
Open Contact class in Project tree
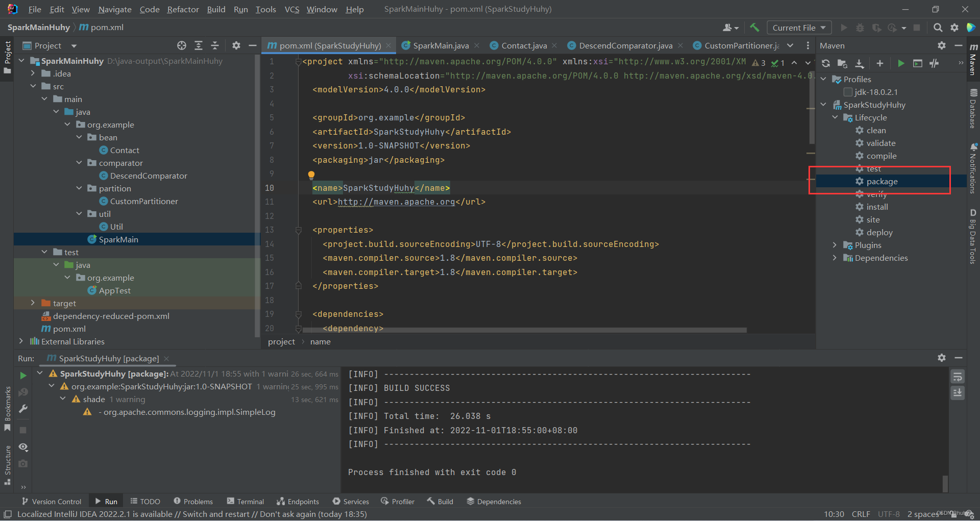click(x=125, y=150)
